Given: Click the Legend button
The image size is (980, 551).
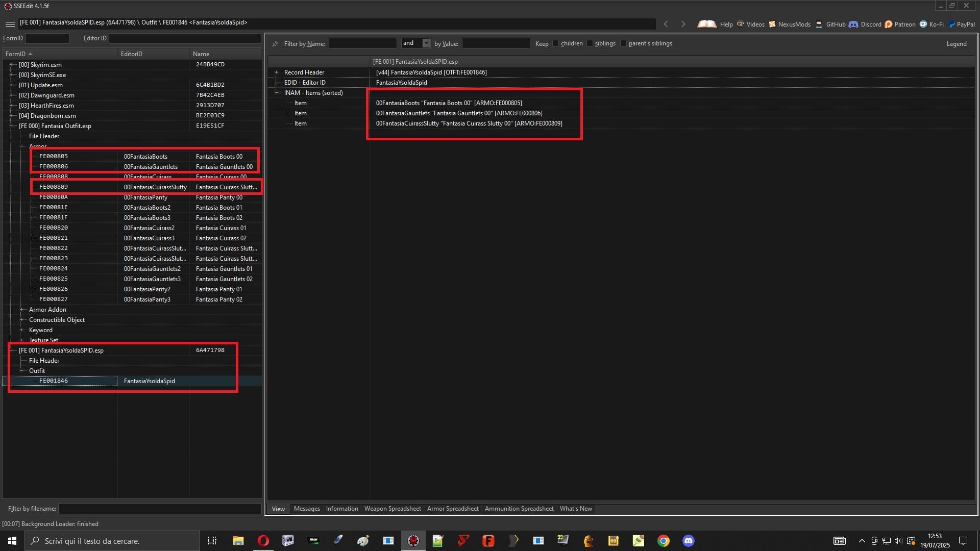Looking at the screenshot, I should pos(957,44).
